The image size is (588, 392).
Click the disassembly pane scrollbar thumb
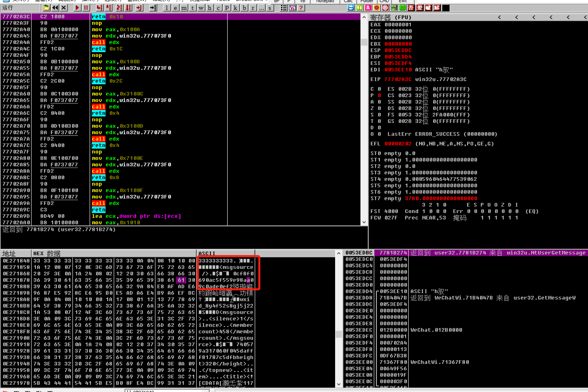(x=364, y=42)
